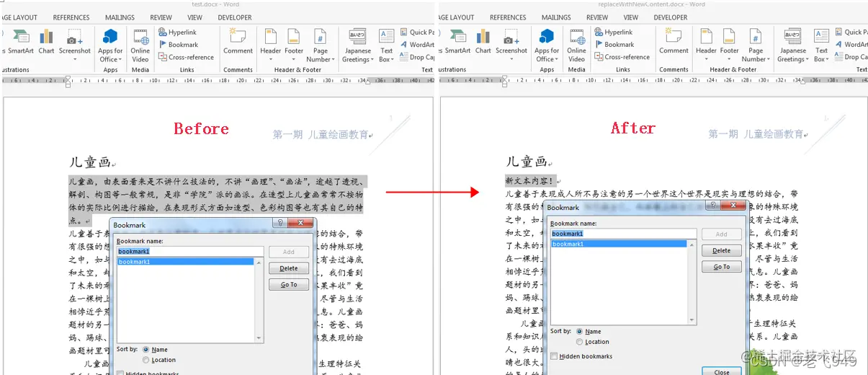This screenshot has width=868, height=375.
Task: Insert a Comment in the test.docx window
Action: (238, 42)
